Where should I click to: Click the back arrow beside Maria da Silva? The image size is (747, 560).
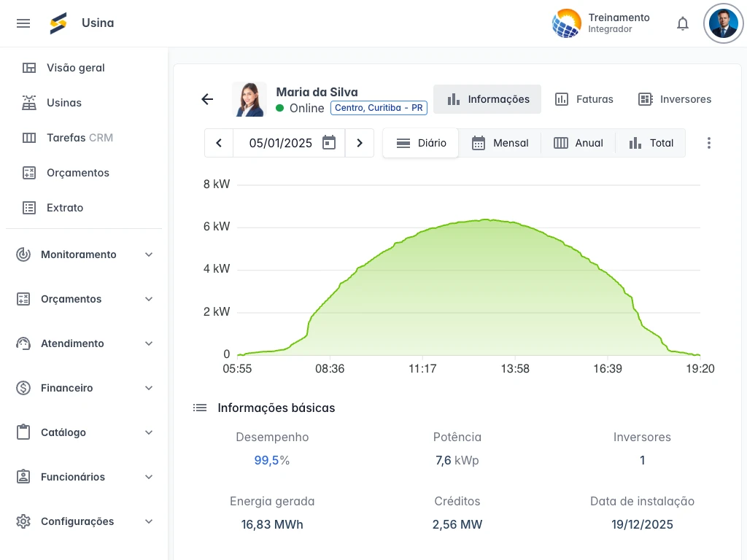click(x=207, y=99)
